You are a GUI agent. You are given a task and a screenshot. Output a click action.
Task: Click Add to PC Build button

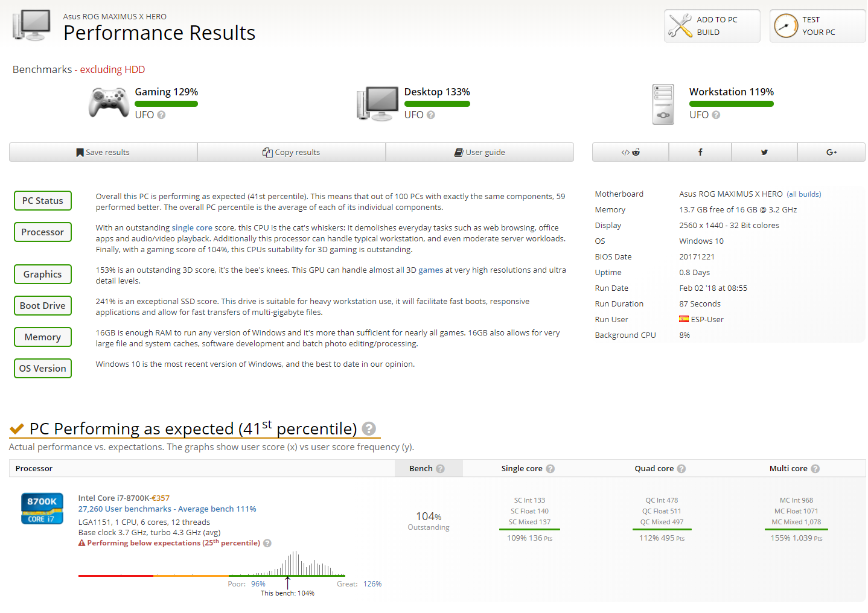point(712,26)
